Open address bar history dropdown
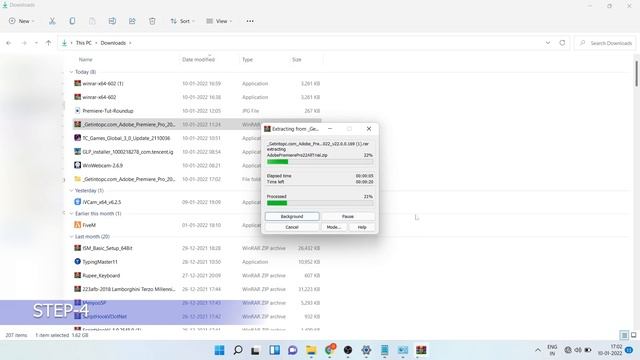The image size is (640, 360). (x=548, y=43)
